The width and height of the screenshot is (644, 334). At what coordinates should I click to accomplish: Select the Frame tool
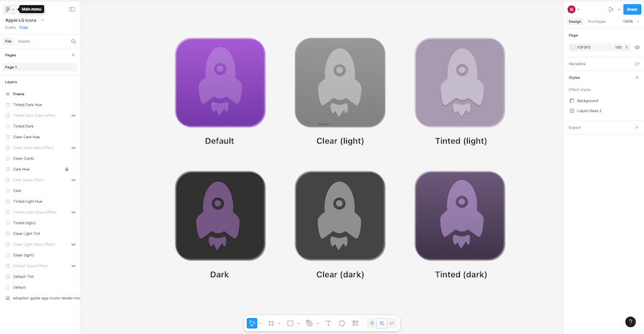click(x=271, y=323)
